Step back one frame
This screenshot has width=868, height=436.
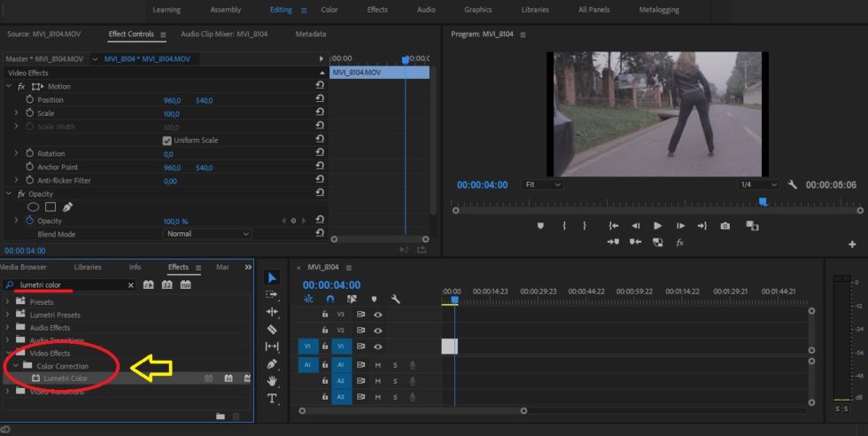[x=636, y=226]
